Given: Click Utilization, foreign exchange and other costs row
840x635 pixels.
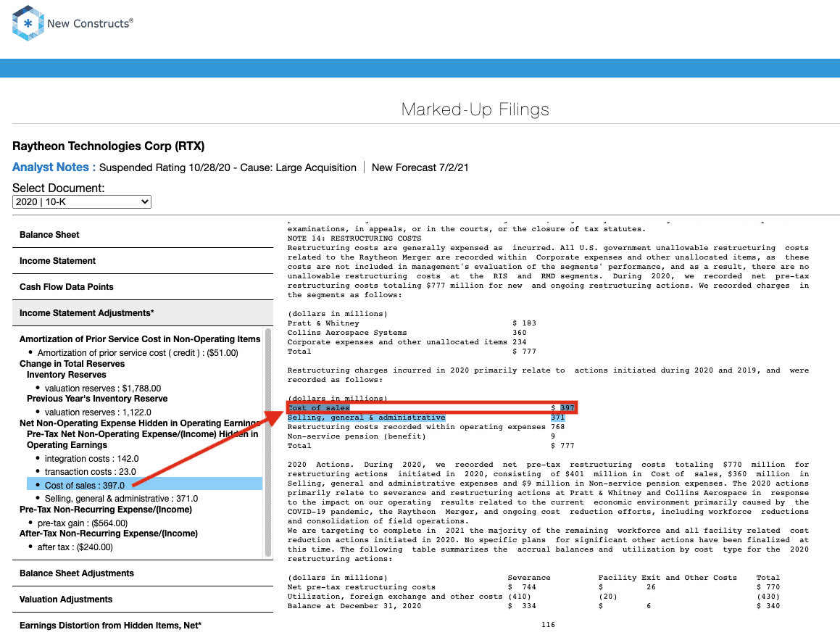Looking at the screenshot, I should point(533,597).
